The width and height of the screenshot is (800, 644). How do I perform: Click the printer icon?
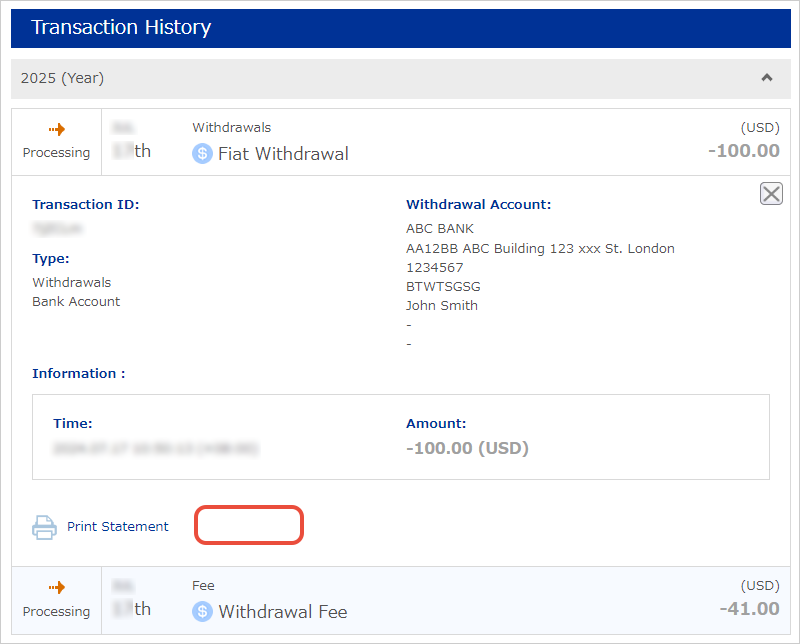click(45, 527)
